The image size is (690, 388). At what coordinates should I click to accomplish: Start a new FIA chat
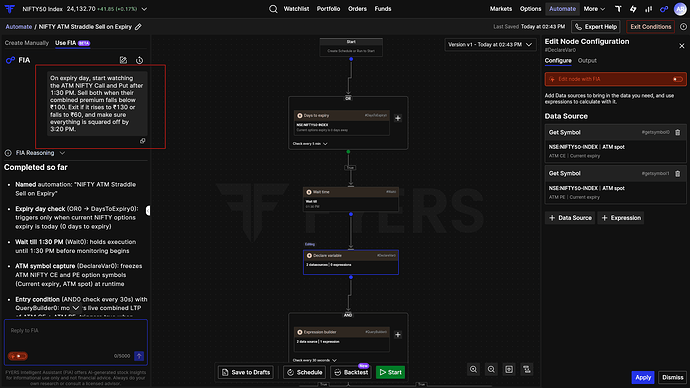123,60
